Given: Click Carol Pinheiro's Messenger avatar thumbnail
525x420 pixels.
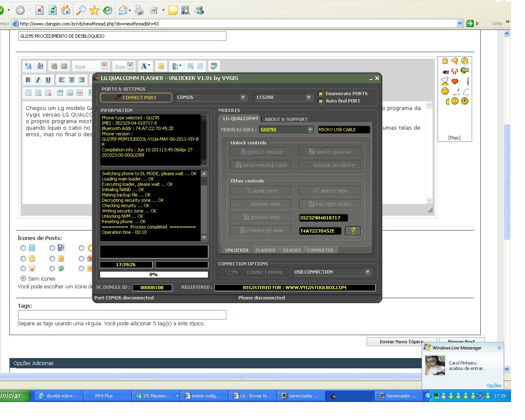Looking at the screenshot, I should [435, 365].
